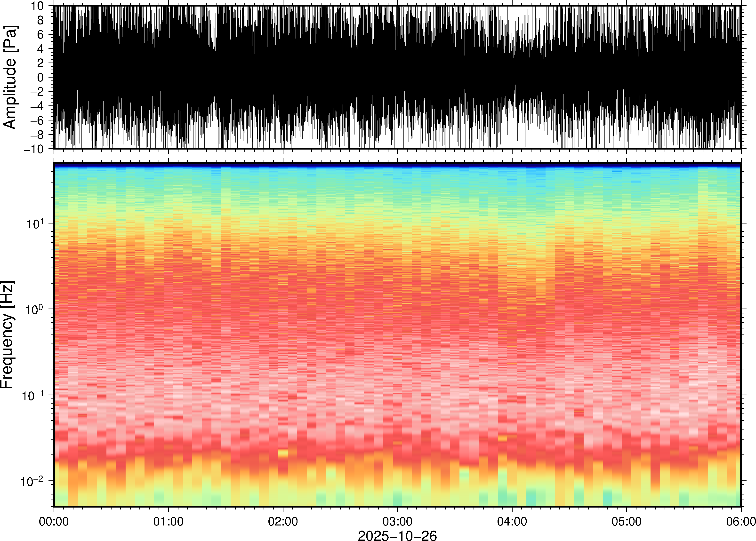Click the 10⁻¹ frequency tick label

pyautogui.click(x=33, y=396)
